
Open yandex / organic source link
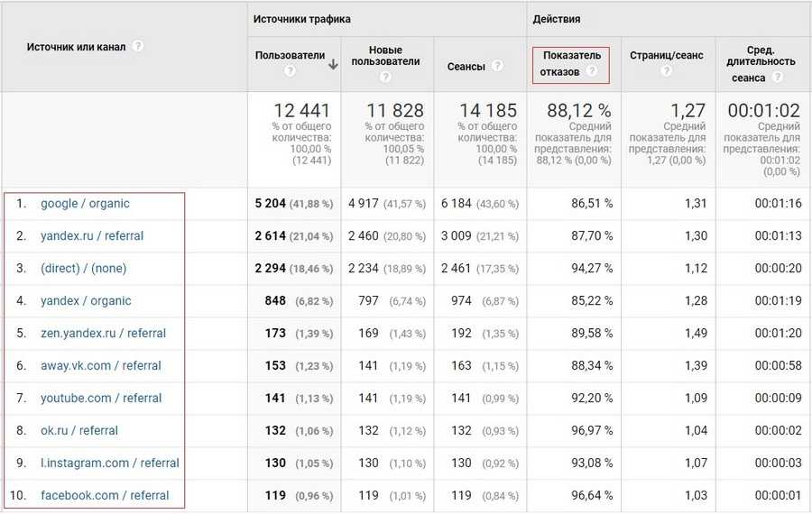[86, 301]
